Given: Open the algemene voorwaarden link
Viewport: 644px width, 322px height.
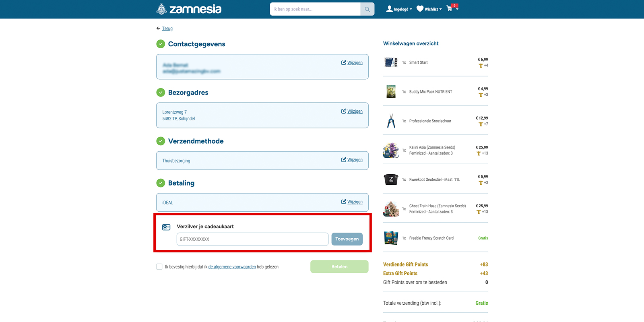Looking at the screenshot, I should (x=232, y=267).
